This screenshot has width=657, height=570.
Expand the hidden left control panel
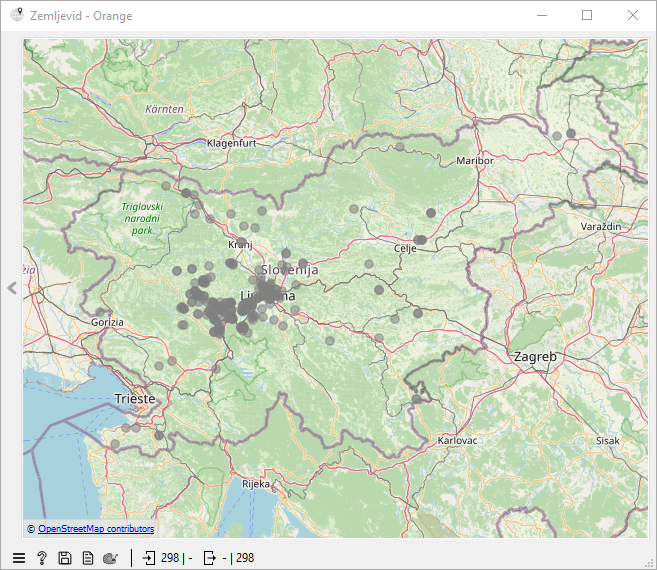[x=12, y=288]
